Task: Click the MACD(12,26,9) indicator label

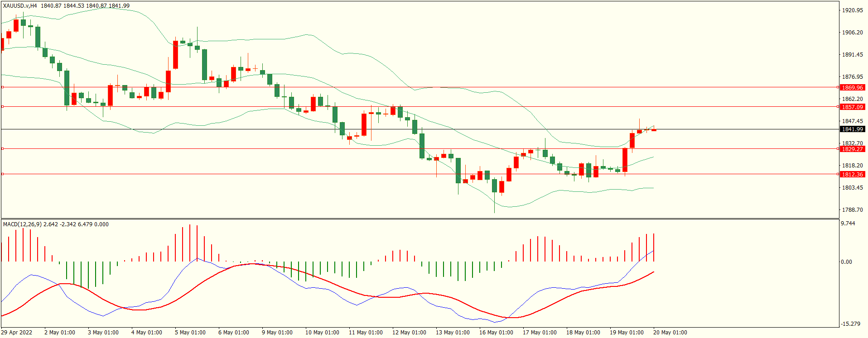Action: tap(22, 224)
